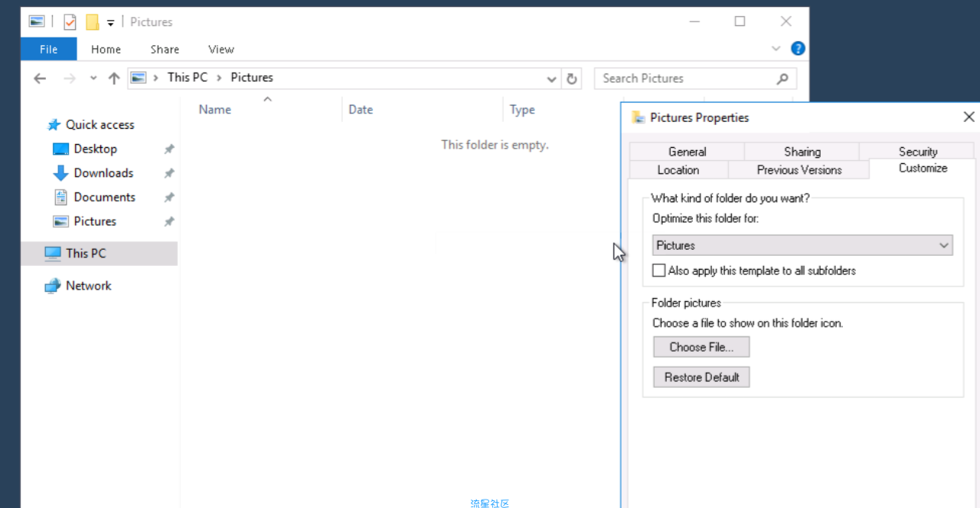Go back with the Back arrow

pos(41,78)
